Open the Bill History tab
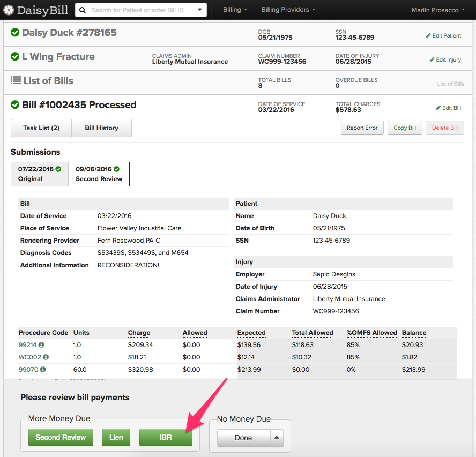 coord(102,128)
